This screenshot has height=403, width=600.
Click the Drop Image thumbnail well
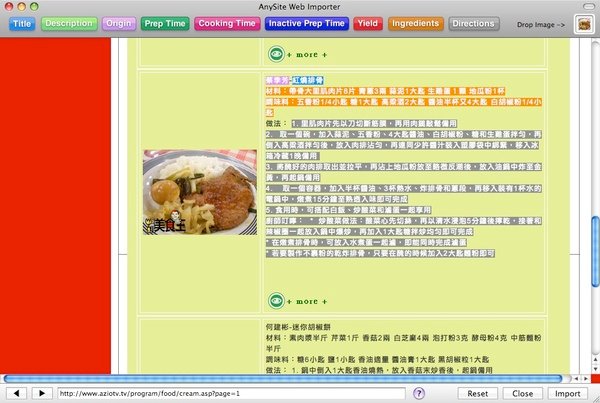click(584, 24)
